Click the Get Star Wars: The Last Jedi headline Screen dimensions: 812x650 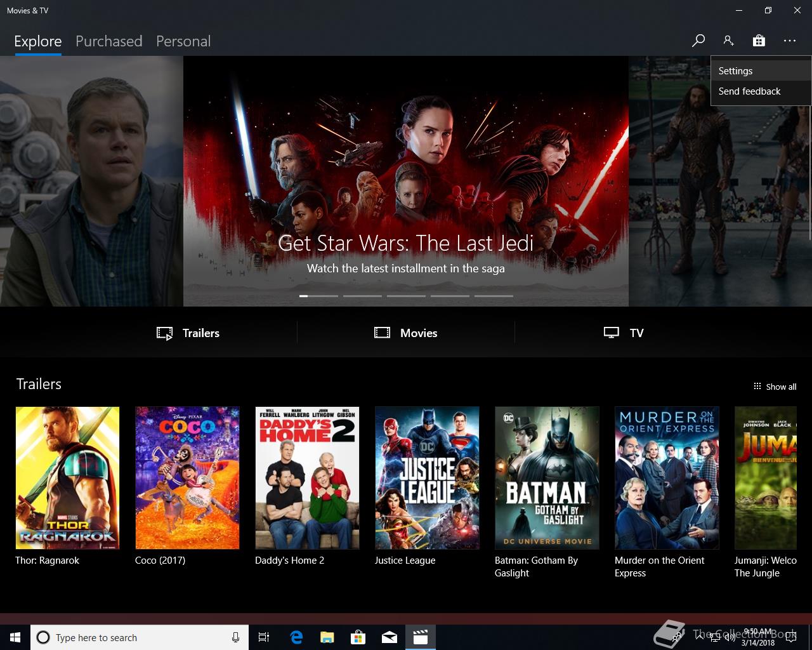406,243
